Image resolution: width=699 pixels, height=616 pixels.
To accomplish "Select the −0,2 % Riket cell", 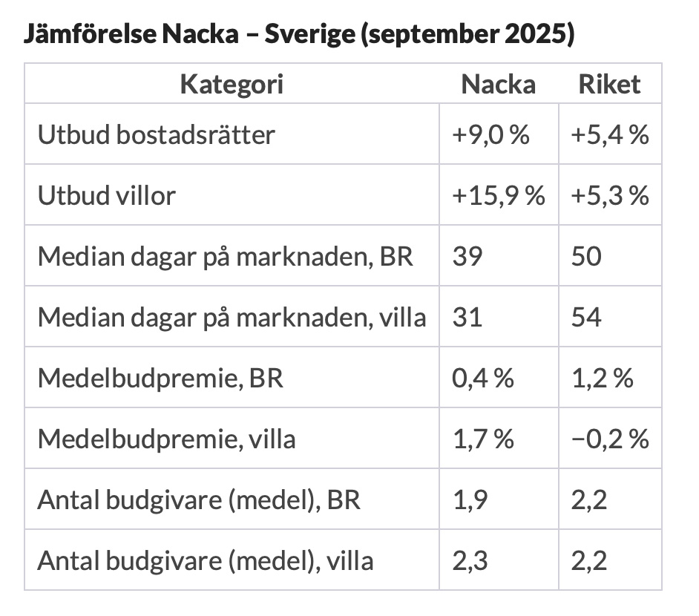I will [x=610, y=439].
